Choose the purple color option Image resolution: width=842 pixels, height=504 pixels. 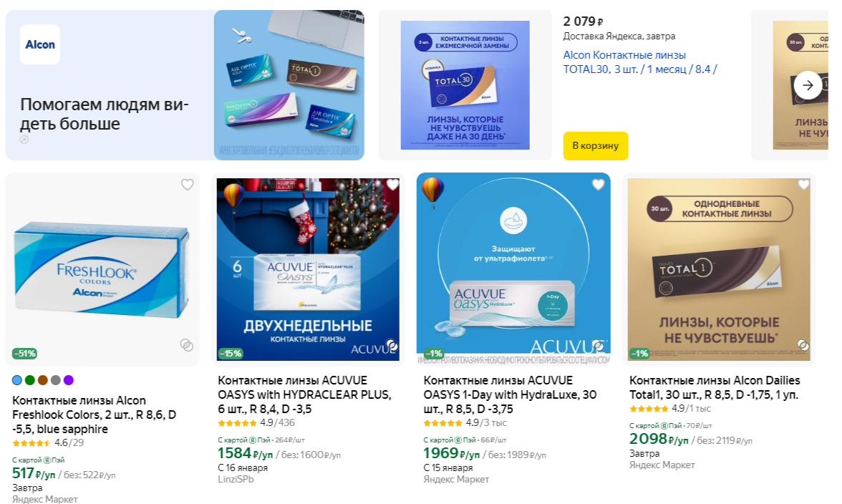[x=69, y=380]
